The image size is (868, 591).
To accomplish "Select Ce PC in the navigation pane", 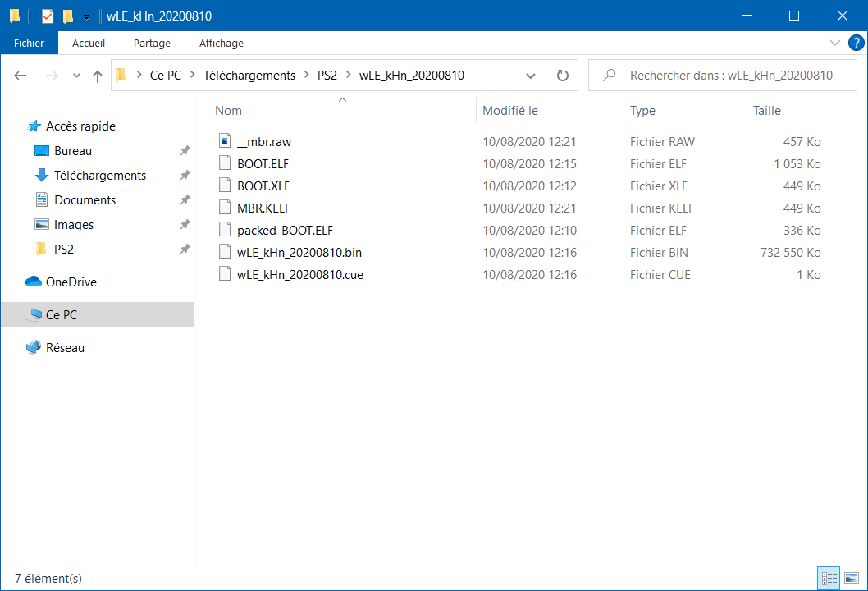I will [98, 314].
